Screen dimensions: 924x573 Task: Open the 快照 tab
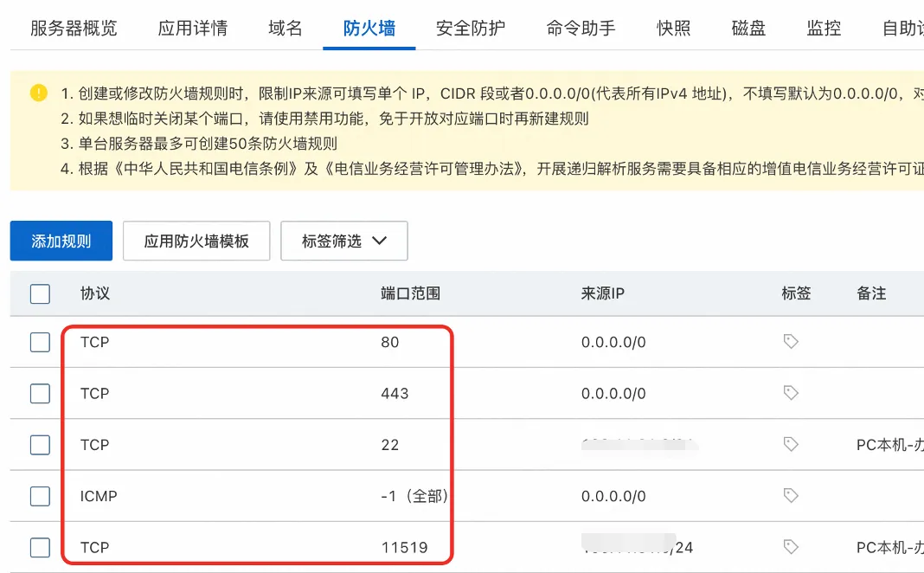(674, 28)
